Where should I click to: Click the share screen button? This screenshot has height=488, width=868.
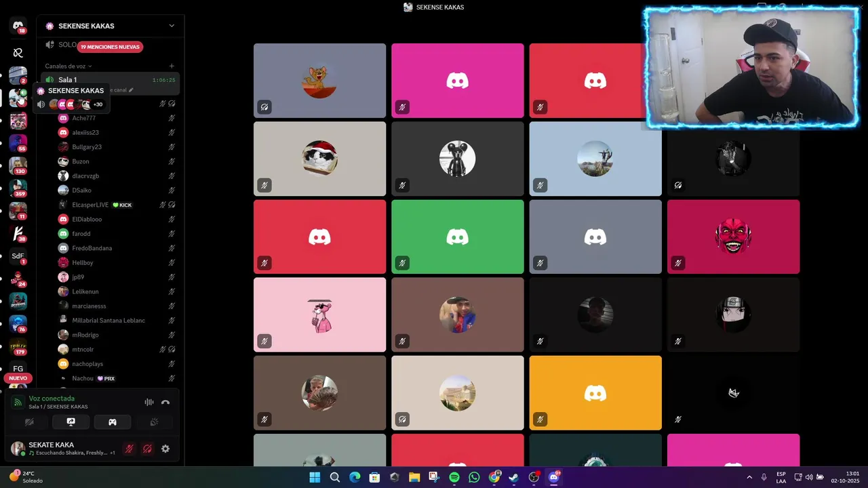click(x=71, y=422)
